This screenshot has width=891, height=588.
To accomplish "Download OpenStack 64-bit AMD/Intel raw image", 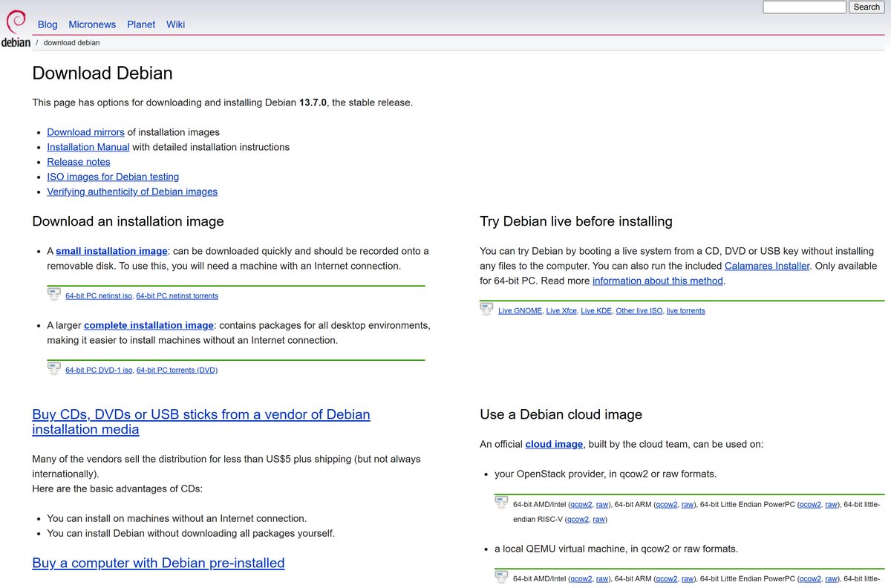I will pos(602,504).
